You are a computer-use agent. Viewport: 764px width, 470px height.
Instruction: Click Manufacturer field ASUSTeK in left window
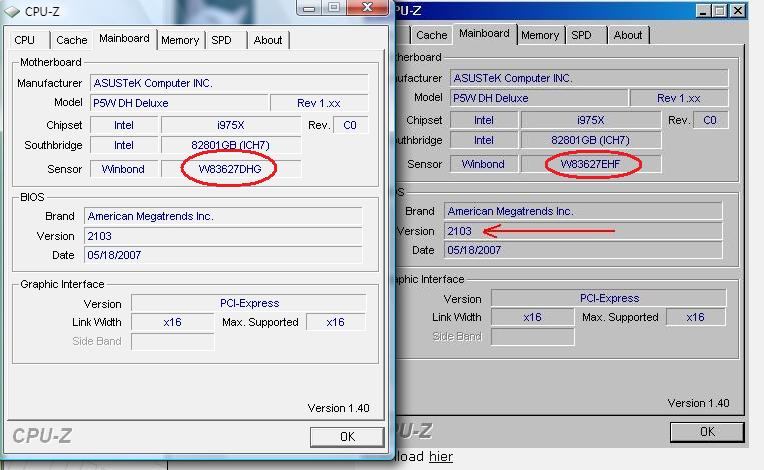(x=229, y=83)
